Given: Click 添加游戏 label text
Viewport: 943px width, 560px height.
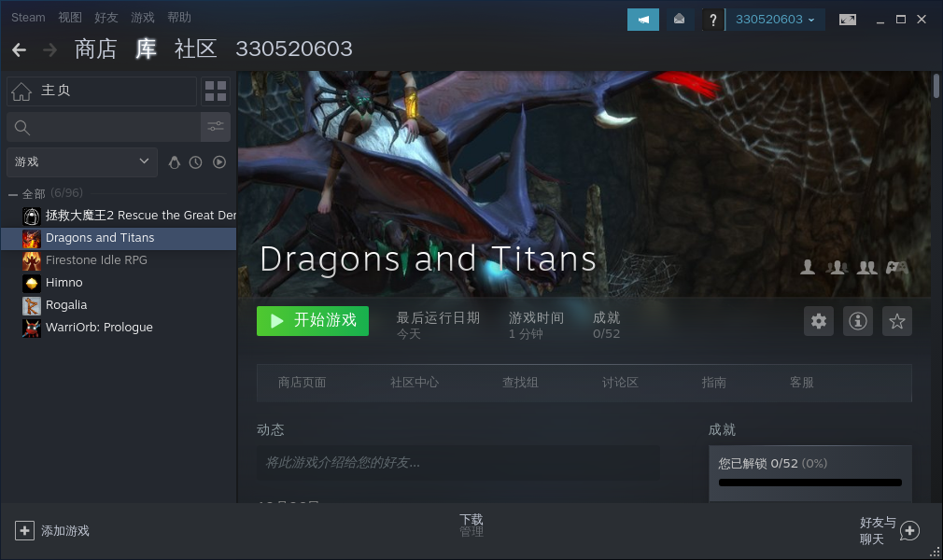Looking at the screenshot, I should [x=65, y=530].
